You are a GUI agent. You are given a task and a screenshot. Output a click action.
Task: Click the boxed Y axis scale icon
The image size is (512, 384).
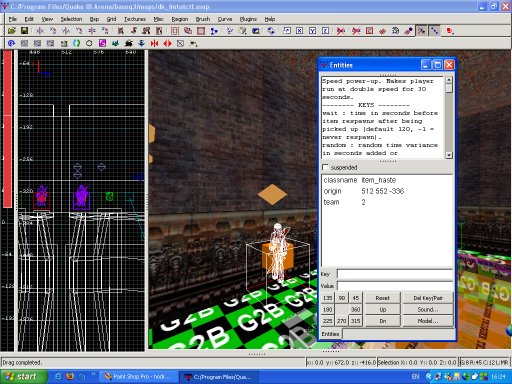coord(313,31)
